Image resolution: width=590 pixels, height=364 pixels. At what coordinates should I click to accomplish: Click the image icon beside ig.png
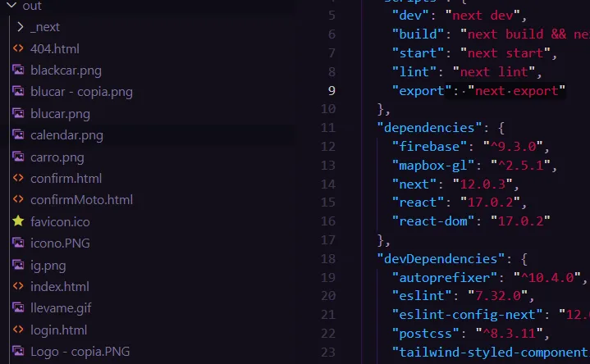coord(18,265)
